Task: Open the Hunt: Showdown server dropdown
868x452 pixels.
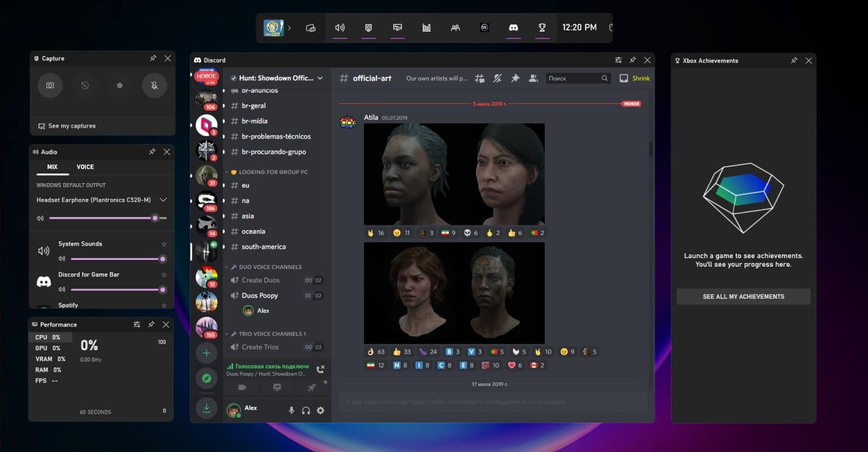Action: [x=276, y=78]
